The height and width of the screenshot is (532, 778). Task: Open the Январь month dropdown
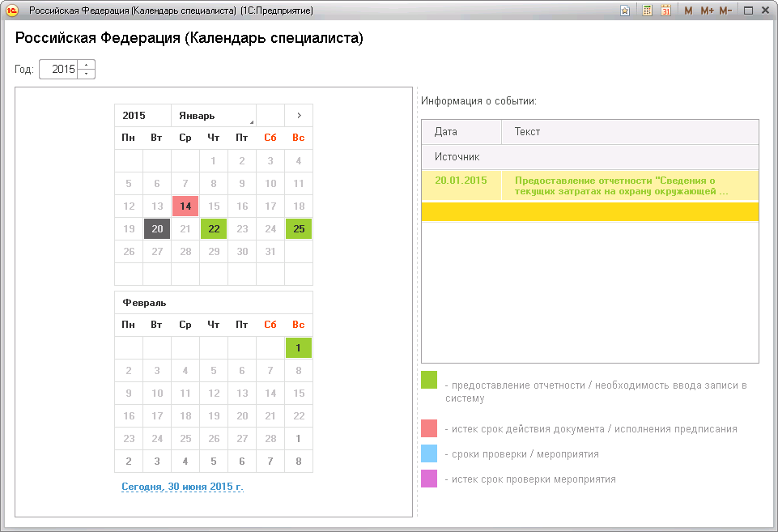202,115
